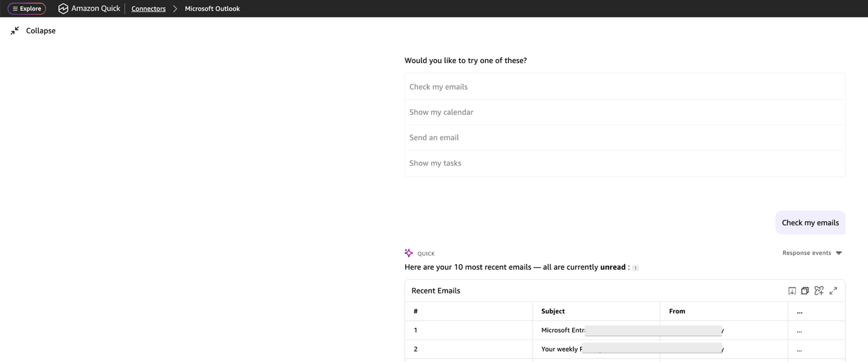The image size is (868, 362).
Task: Click the ellipsis cell in row 2
Action: tap(816, 349)
